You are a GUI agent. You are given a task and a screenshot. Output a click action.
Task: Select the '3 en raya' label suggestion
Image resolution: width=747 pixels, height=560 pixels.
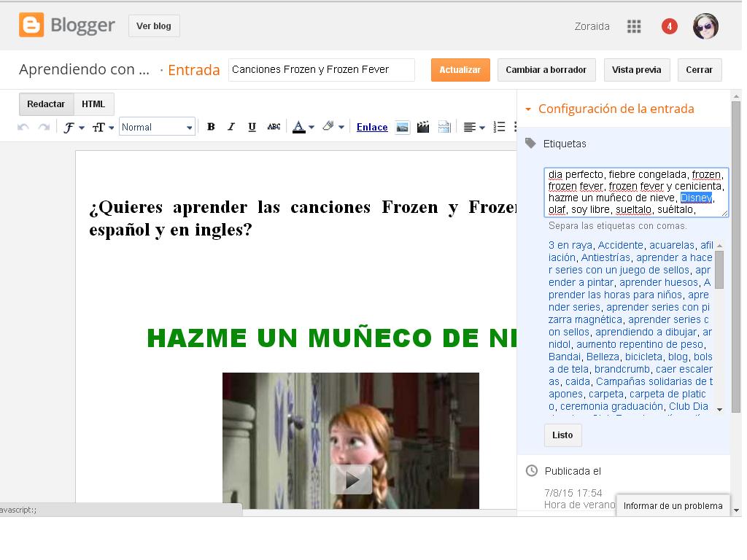[570, 245]
